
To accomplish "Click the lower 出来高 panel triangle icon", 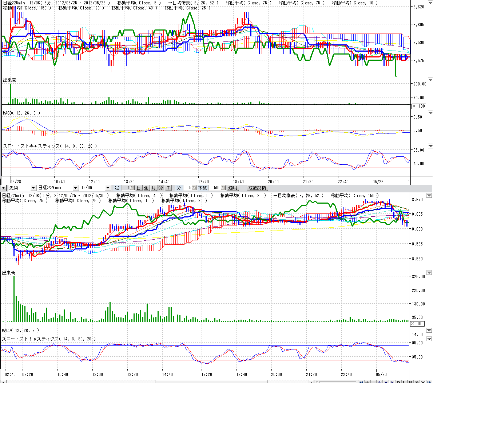I will 429,273.
